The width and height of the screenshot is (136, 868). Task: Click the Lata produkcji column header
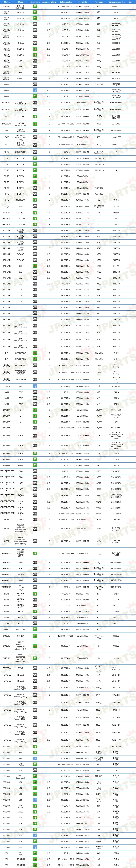(x=66, y=2)
